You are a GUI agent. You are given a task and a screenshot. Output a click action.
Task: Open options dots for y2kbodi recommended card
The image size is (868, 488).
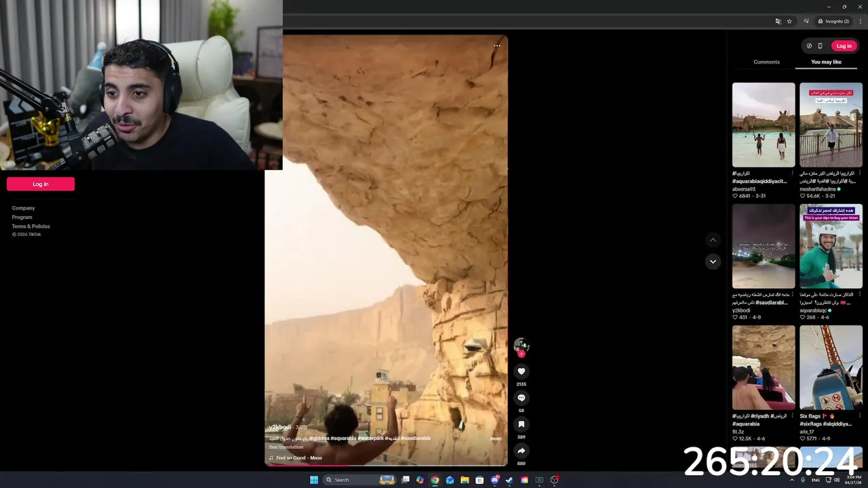[x=792, y=294]
